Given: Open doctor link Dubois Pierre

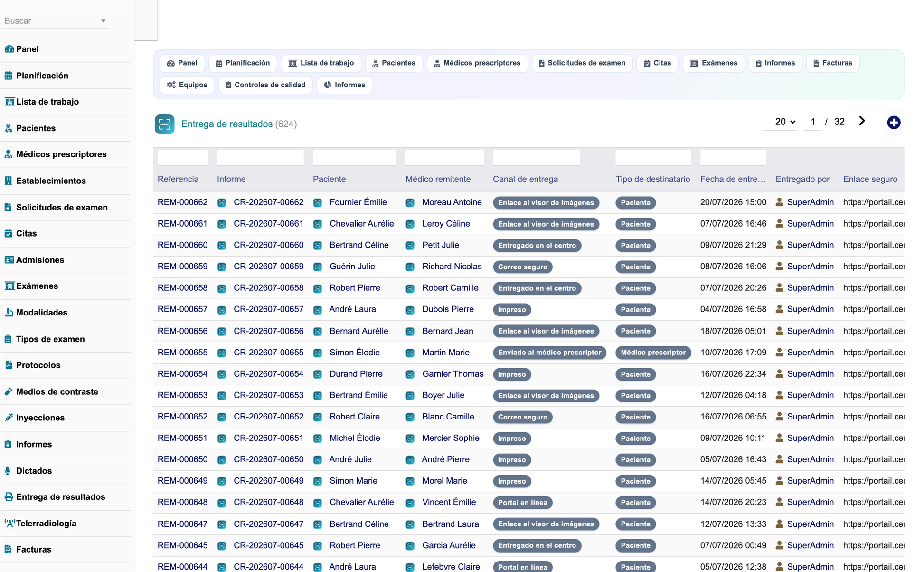Looking at the screenshot, I should [x=448, y=309].
